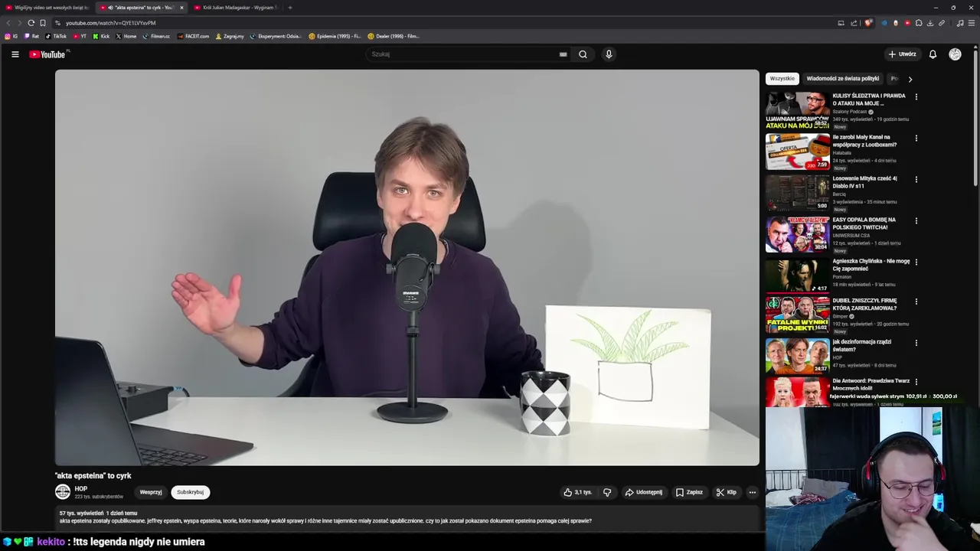Viewport: 980px width, 551px height.
Task: Open browser downloads icon
Action: (930, 23)
